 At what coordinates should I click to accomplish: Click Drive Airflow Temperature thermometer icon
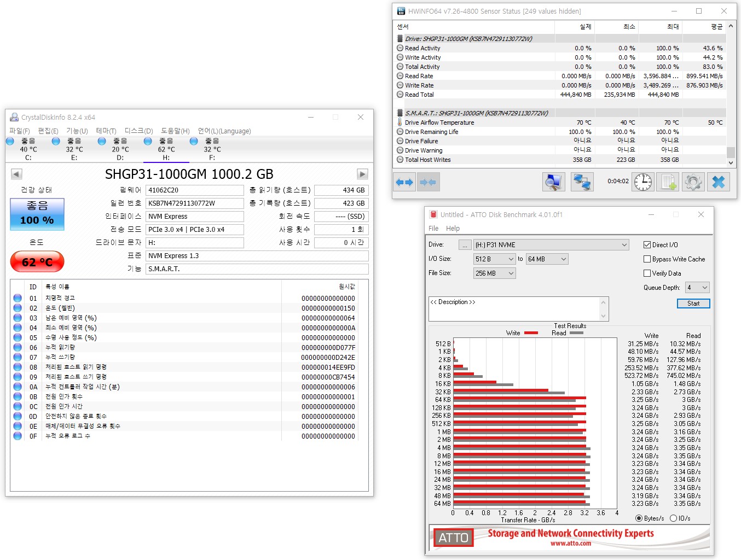pos(400,122)
